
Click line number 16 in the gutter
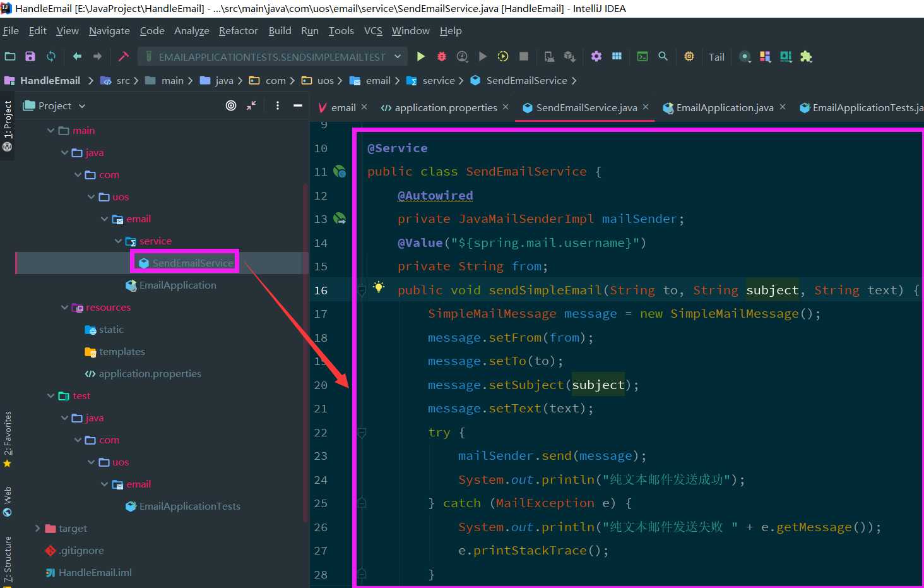(321, 291)
